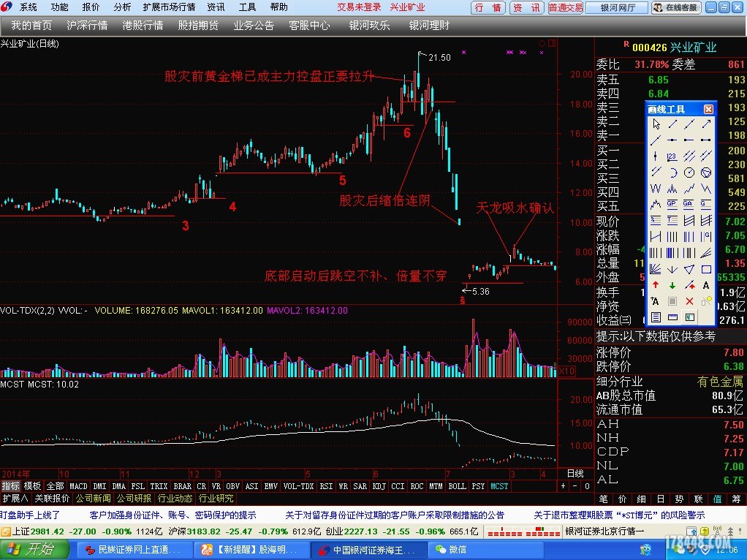The image size is (747, 560).
Task: Open *ST博元 delisting risk warning notice
Action: click(x=619, y=515)
